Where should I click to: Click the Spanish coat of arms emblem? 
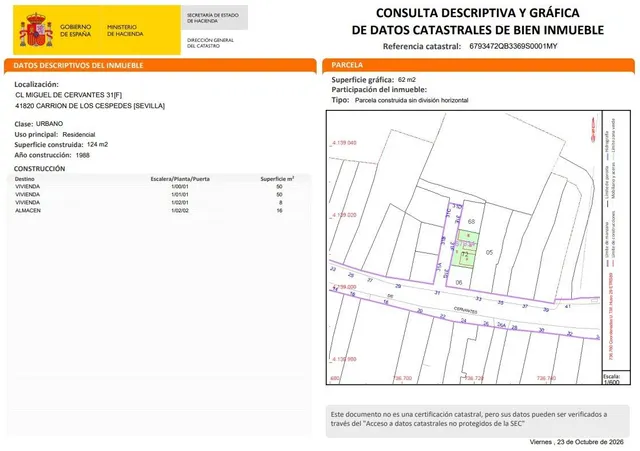36,30
